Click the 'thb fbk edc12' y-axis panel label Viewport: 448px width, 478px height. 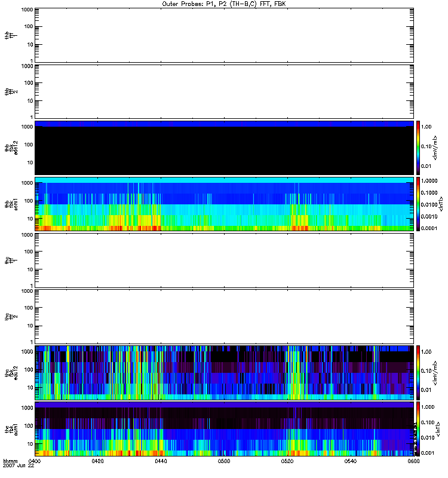click(11, 148)
